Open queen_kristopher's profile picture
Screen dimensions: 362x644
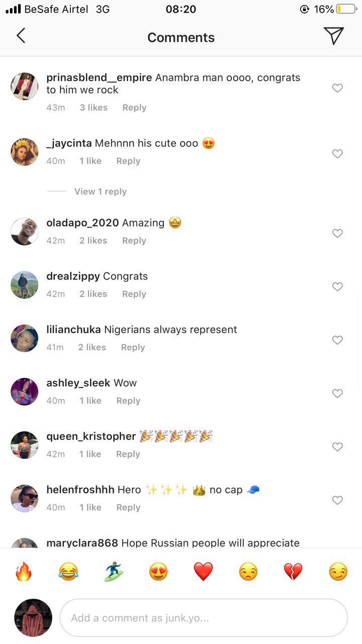click(25, 445)
